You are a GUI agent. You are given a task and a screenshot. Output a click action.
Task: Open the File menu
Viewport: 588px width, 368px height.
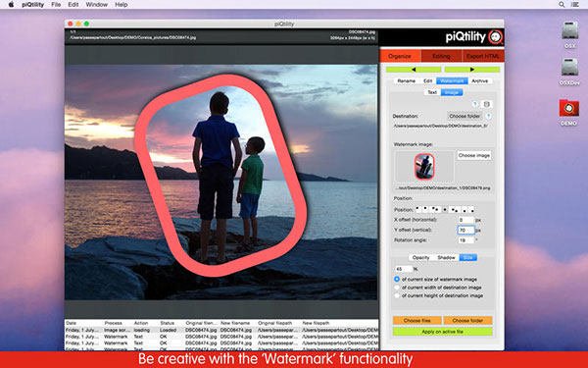point(56,5)
